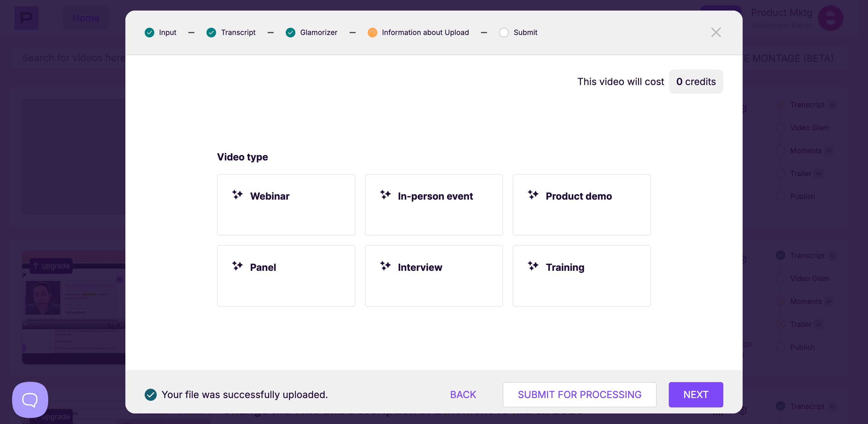Choose the Training video type
868x424 pixels.
[581, 276]
